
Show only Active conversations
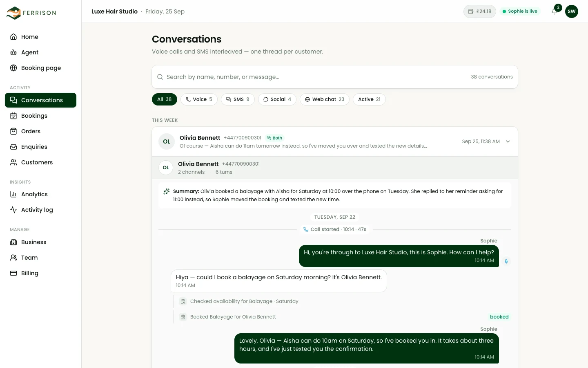369,99
